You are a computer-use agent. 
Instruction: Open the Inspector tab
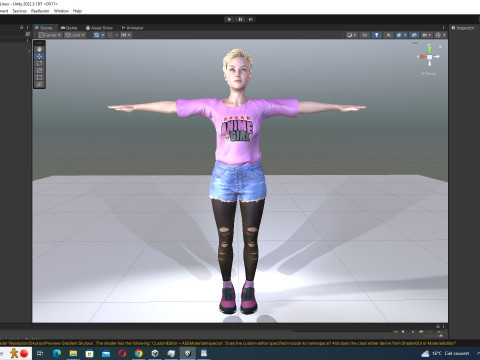(x=463, y=28)
